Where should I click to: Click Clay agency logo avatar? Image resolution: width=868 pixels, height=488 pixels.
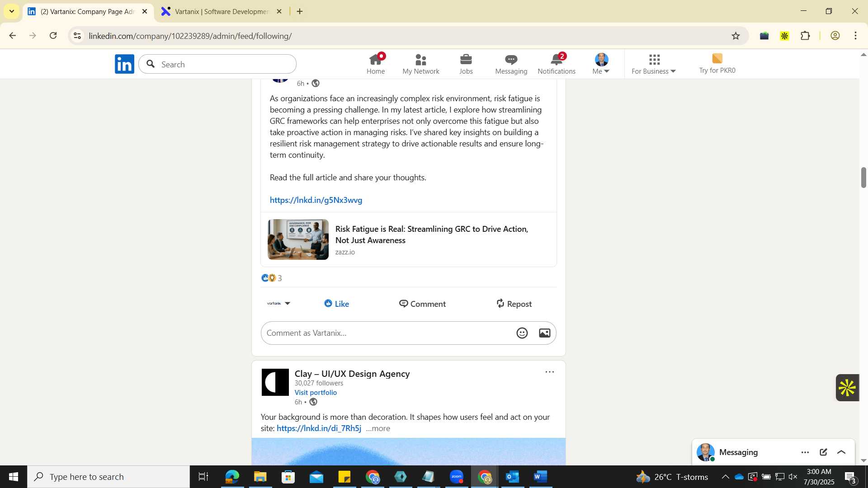tap(275, 382)
